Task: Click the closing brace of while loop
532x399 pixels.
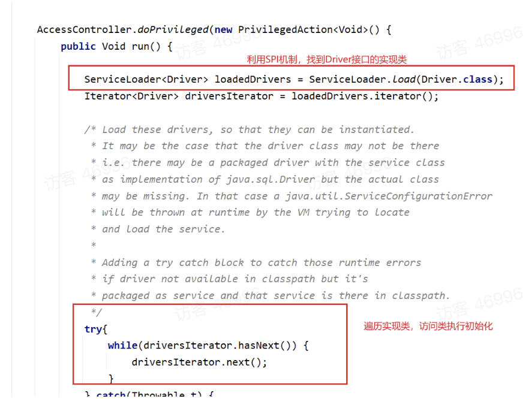Action: pos(111,378)
